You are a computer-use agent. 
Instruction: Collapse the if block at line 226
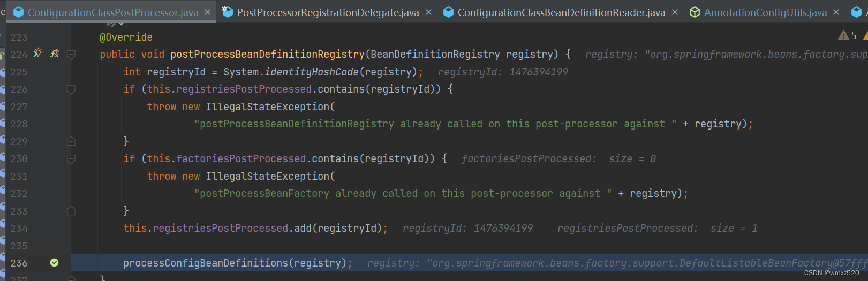(71, 89)
